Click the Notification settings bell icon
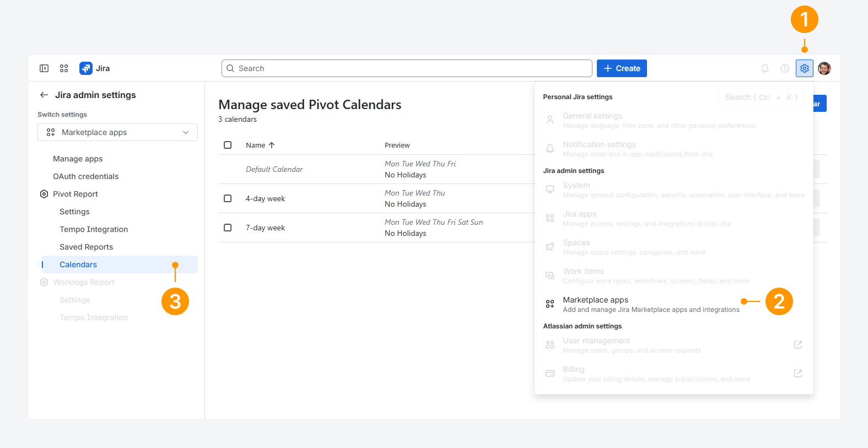 (x=550, y=148)
